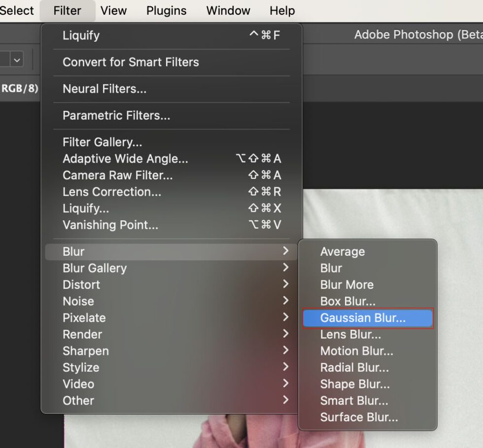Open the Blur Gallery submenu
This screenshot has height=448, width=483.
(x=94, y=268)
